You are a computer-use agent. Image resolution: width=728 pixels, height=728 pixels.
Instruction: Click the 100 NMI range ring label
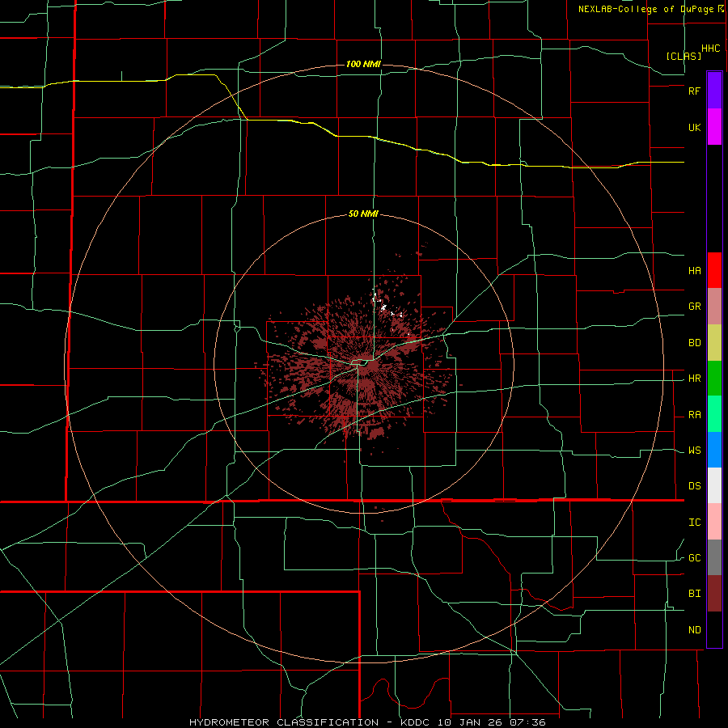363,64
